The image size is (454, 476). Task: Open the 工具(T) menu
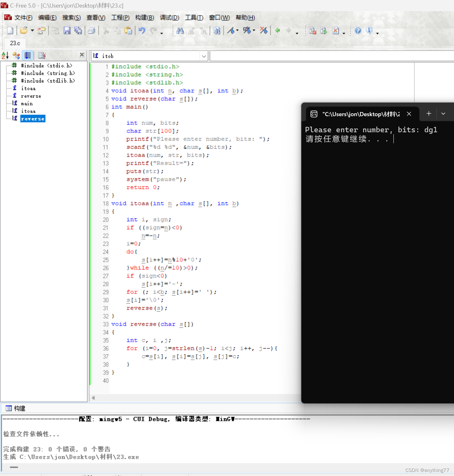(194, 18)
